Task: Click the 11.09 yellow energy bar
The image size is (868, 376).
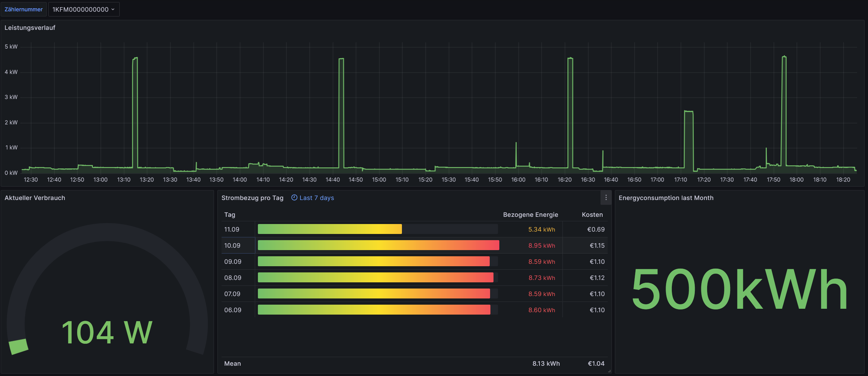Action: coord(329,229)
